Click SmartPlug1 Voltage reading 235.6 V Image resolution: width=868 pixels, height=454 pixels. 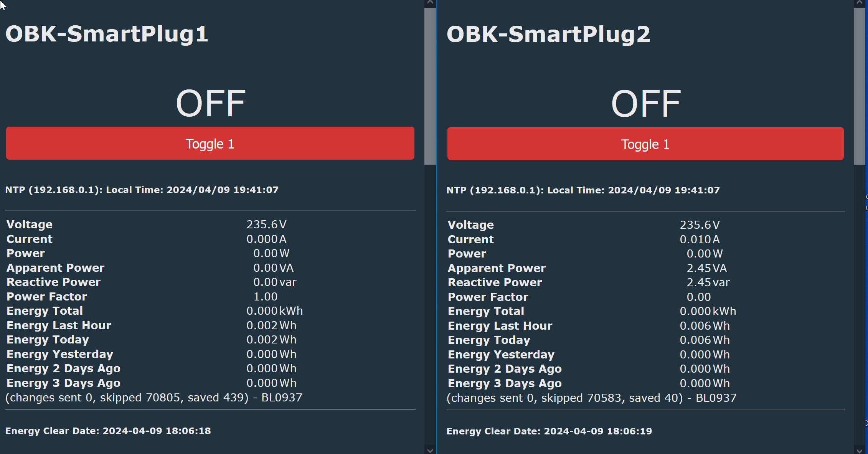click(x=266, y=225)
